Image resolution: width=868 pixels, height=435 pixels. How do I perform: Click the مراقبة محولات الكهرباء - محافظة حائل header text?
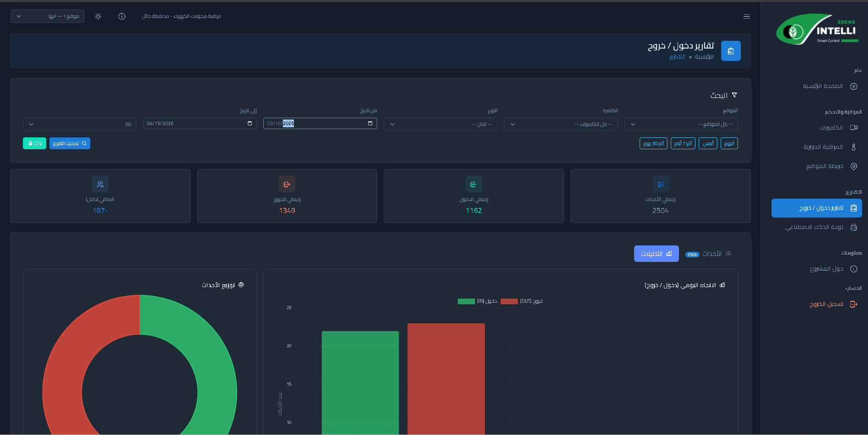point(181,16)
